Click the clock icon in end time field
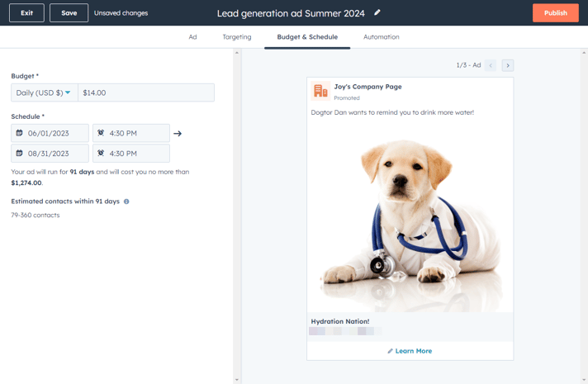 tap(101, 154)
